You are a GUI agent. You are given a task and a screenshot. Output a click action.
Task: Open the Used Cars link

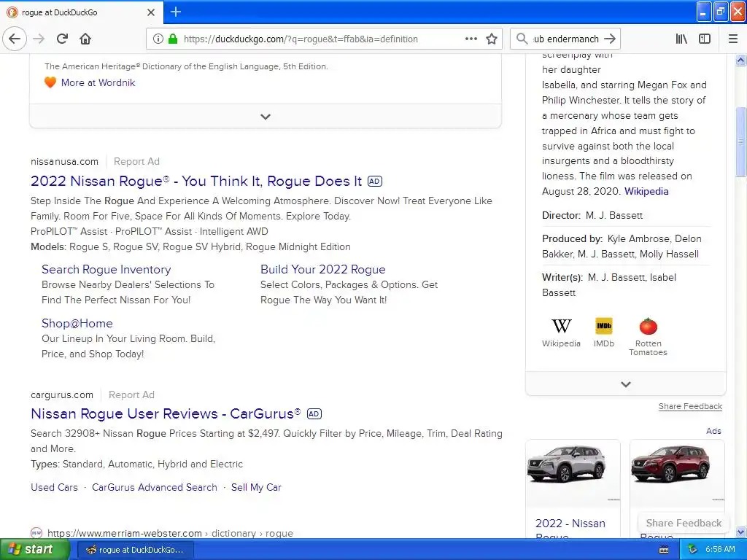pos(54,487)
